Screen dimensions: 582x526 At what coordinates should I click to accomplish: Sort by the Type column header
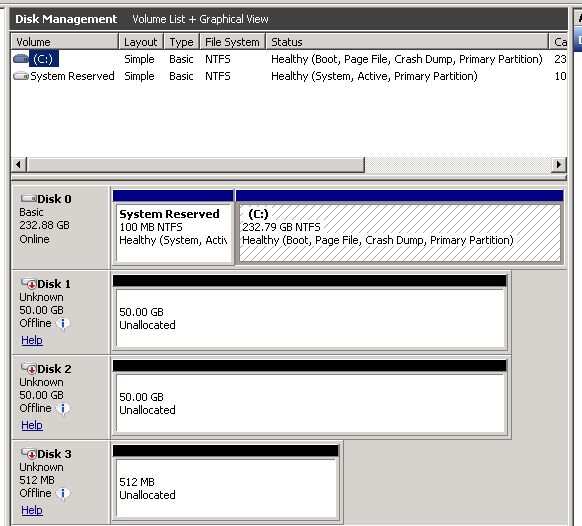pos(182,42)
